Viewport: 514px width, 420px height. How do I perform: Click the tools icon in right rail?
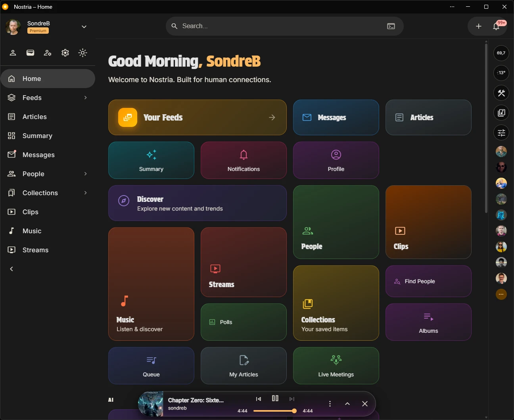[501, 93]
